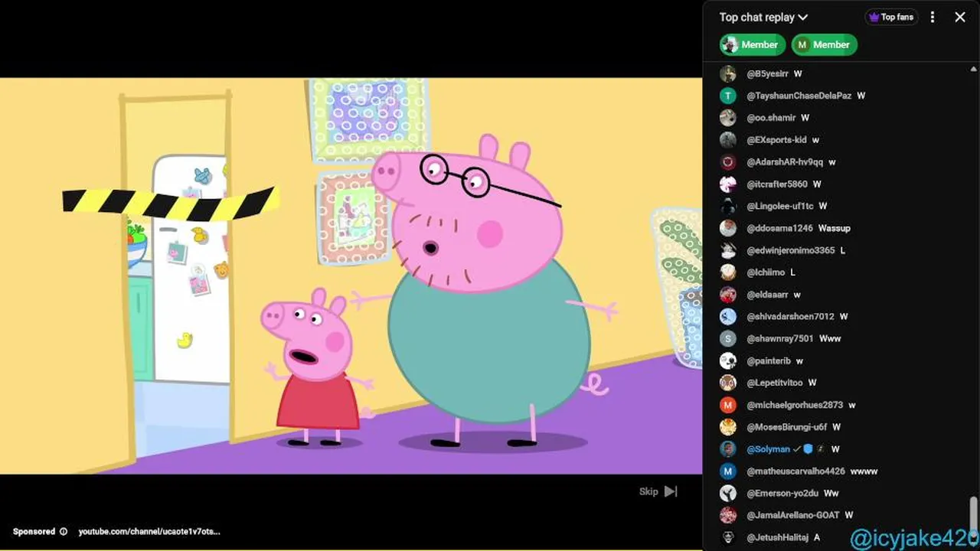Open @Lingolee-uf1tc avatar in chat
The width and height of the screenshot is (980, 551).
tap(728, 206)
